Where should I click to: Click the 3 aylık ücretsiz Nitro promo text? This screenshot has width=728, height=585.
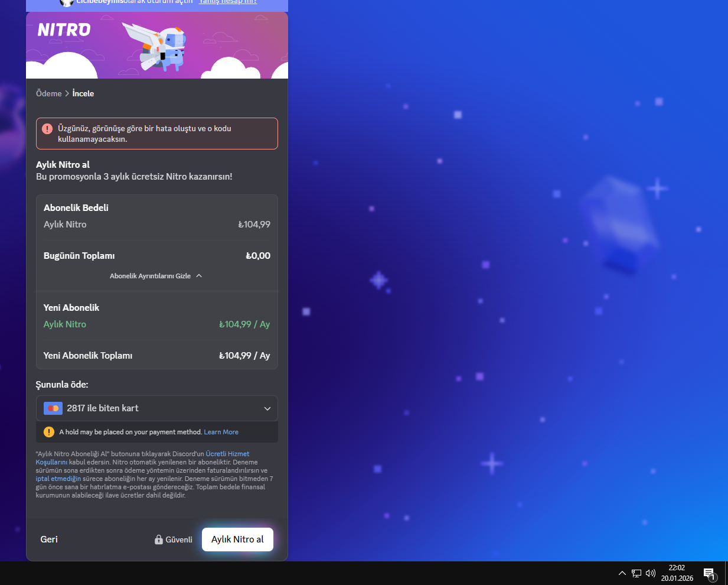pos(134,177)
